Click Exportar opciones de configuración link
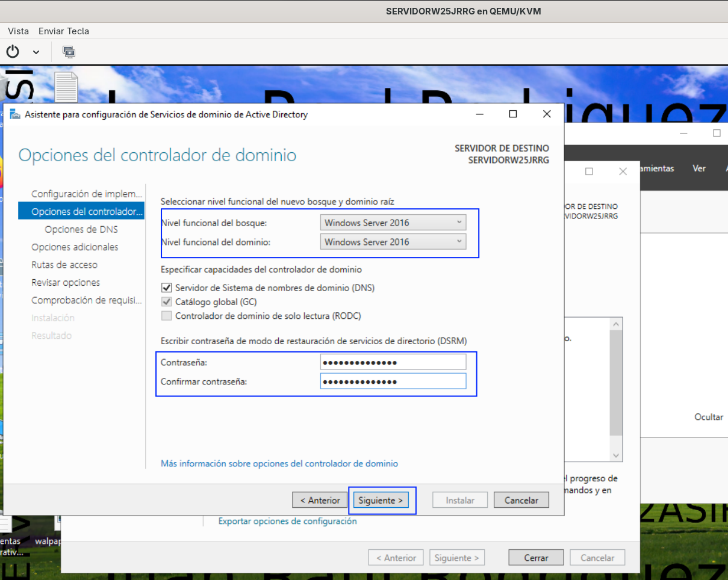The image size is (728, 580). pyautogui.click(x=287, y=521)
